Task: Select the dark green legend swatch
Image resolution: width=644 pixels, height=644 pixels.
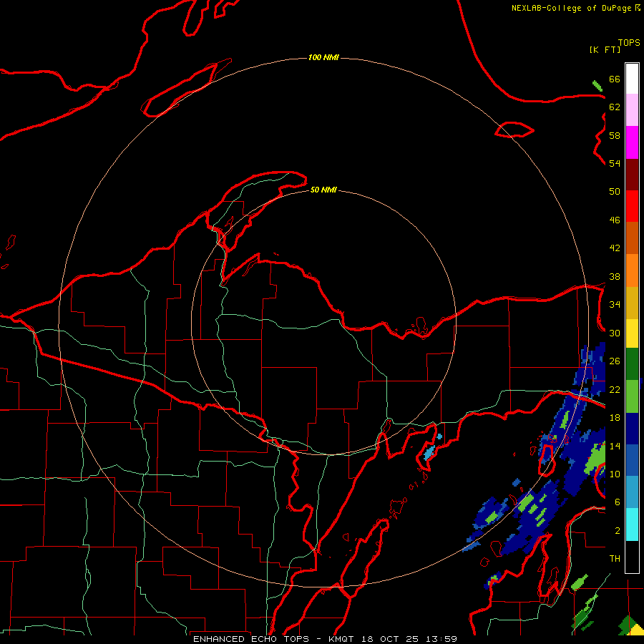Action: click(632, 364)
